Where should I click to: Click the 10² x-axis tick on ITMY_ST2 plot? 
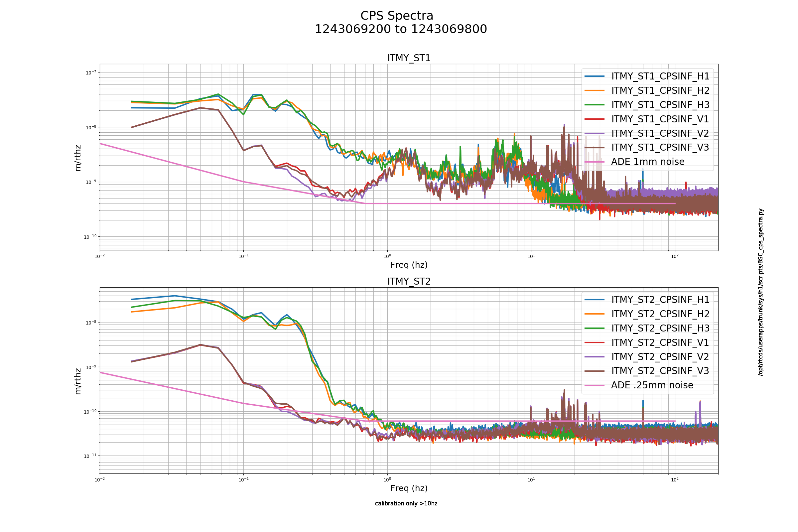pos(675,480)
